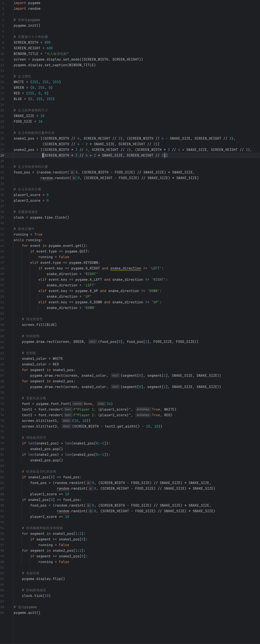Click the "screen.fill(BLUE)" call

click(39, 325)
